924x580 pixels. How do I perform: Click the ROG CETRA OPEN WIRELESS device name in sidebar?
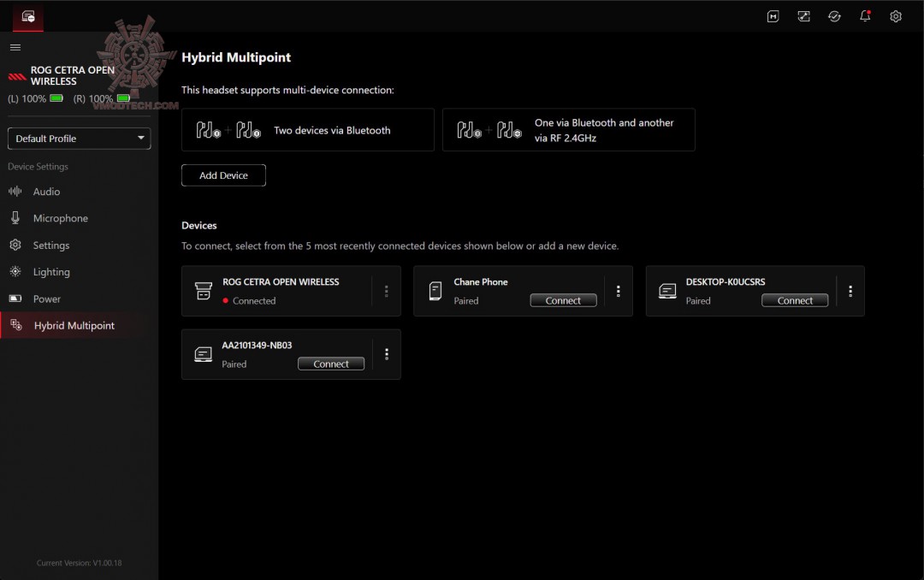click(73, 75)
